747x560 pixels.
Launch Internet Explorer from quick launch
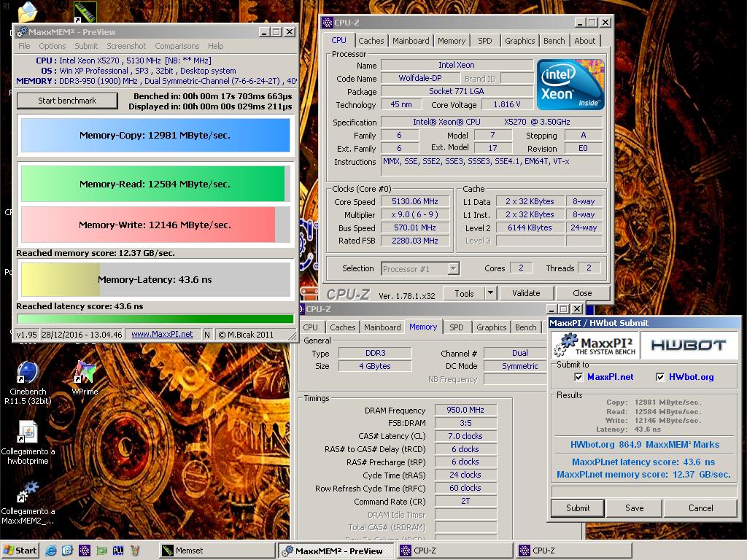pyautogui.click(x=51, y=551)
